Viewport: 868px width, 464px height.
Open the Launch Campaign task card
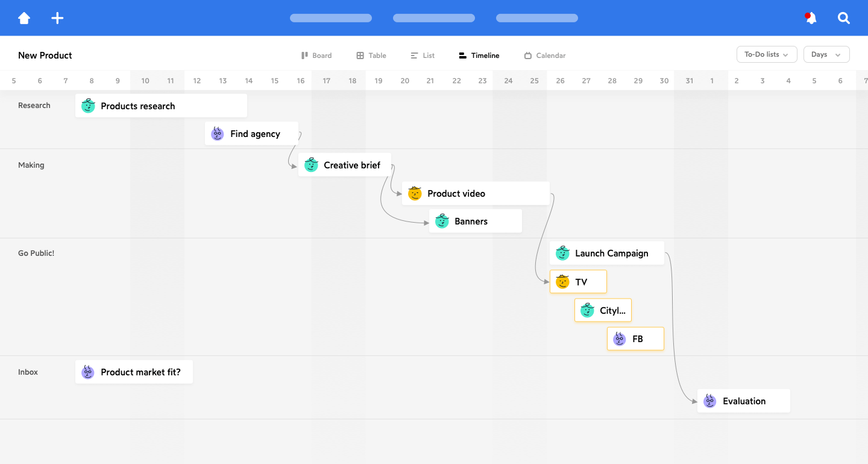(x=611, y=253)
